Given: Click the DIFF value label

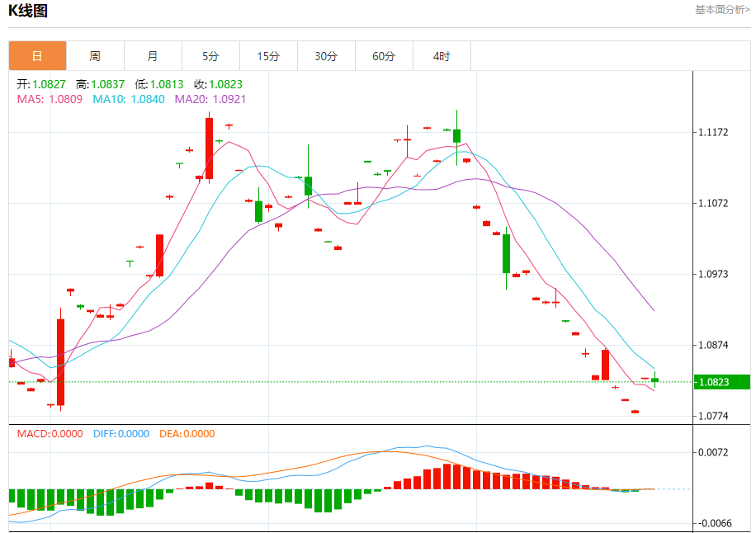Looking at the screenshot, I should [x=120, y=434].
